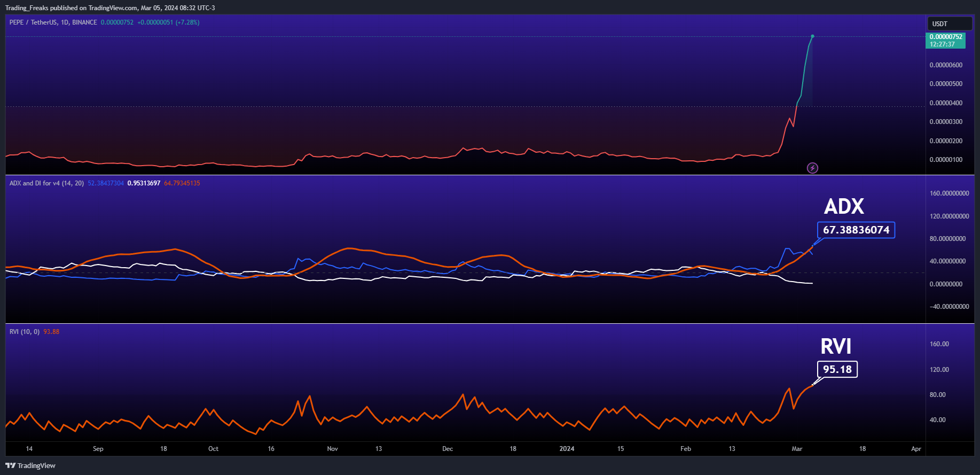Select the large ADX text annotation

point(844,207)
